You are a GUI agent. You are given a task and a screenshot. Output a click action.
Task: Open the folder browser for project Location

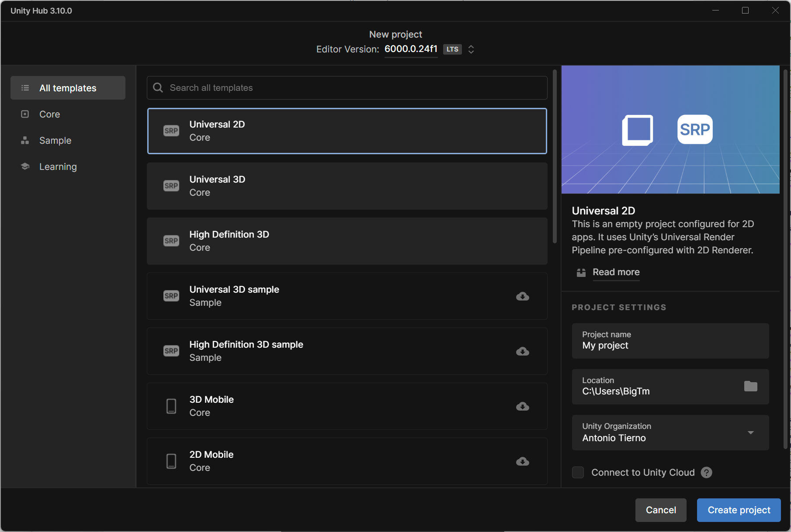[751, 387]
